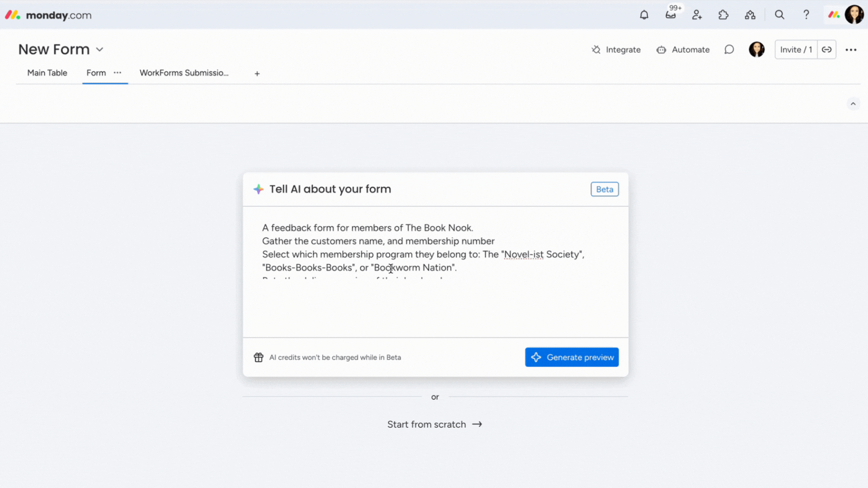Switch to the Main Table tab
Viewport: 868px width, 488px height.
click(47, 73)
